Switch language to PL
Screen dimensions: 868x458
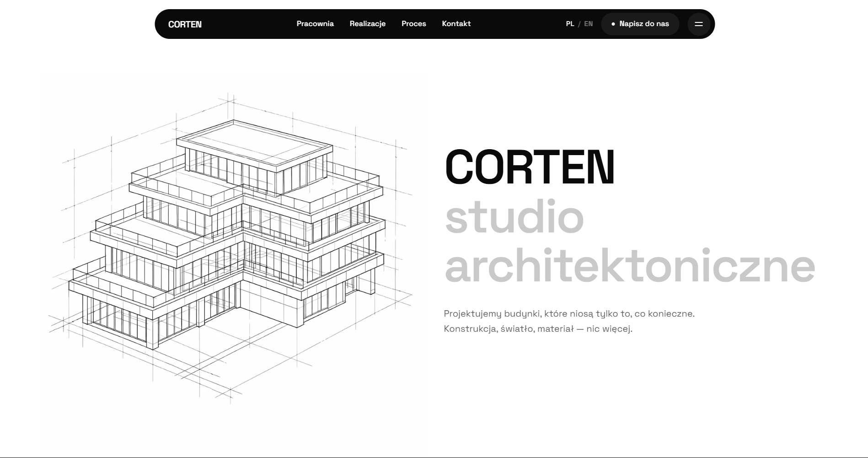pos(570,24)
